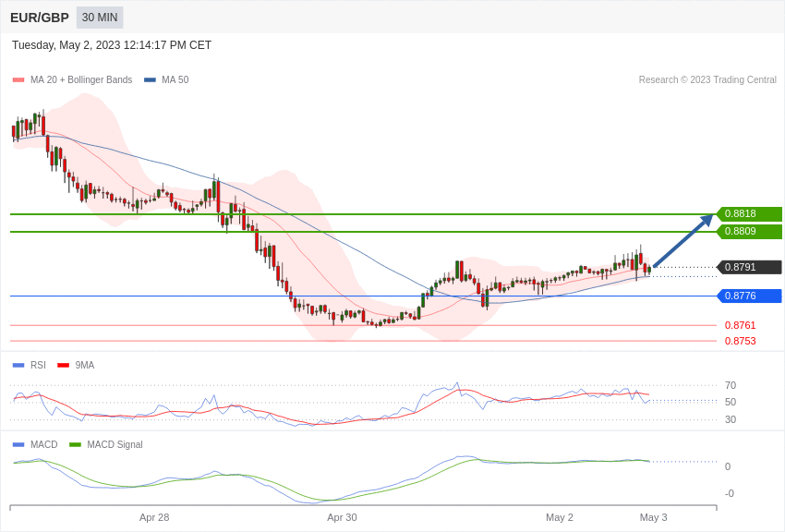Viewport: 785px width, 532px height.
Task: Click the May 3 date axis label
Action: coord(653,517)
